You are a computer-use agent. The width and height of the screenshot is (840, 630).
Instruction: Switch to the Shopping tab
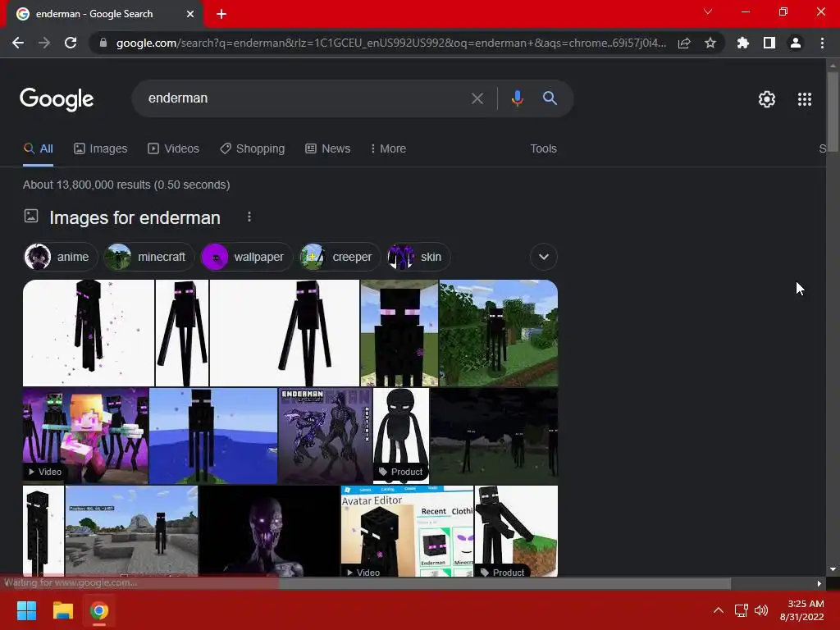tap(253, 149)
